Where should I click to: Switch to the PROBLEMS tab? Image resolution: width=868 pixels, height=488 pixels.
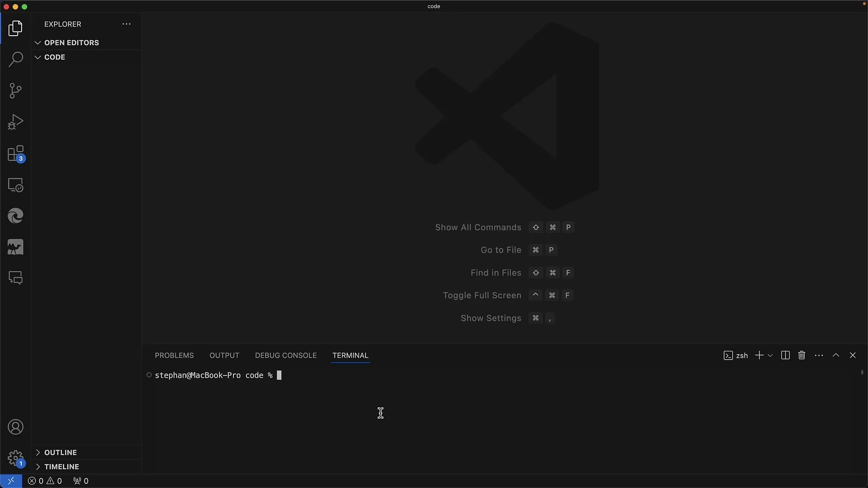[x=174, y=355]
